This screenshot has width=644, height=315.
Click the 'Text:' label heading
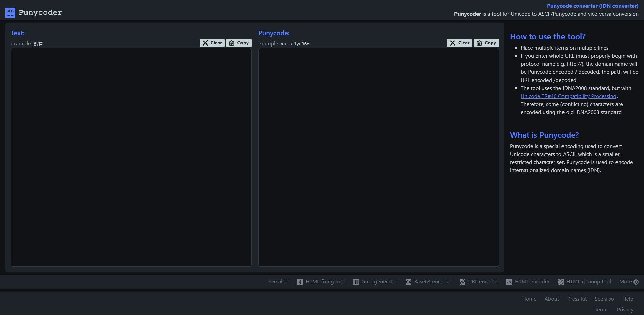click(18, 33)
